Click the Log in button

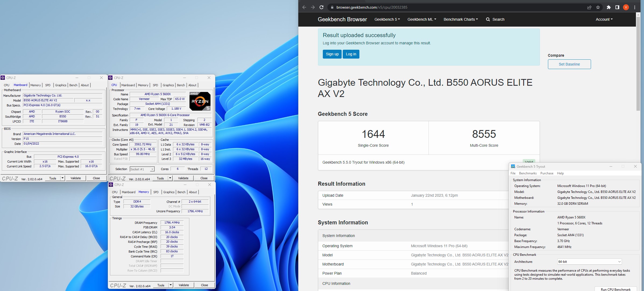pyautogui.click(x=351, y=54)
